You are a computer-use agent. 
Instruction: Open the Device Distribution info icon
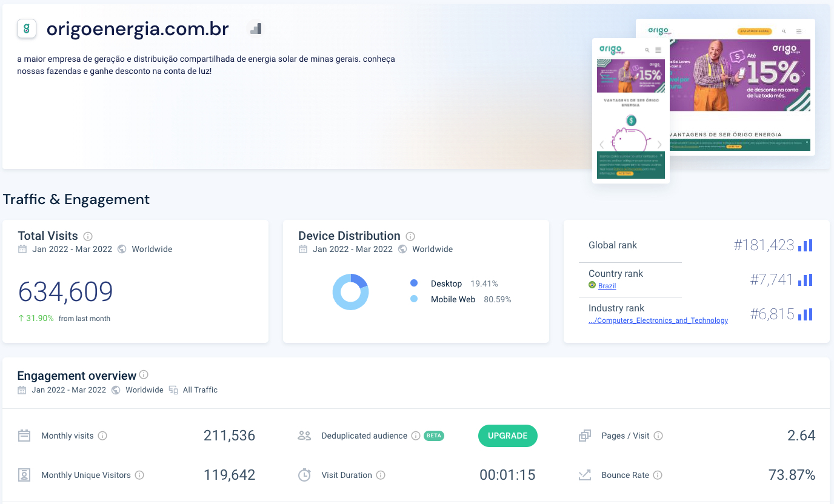410,236
